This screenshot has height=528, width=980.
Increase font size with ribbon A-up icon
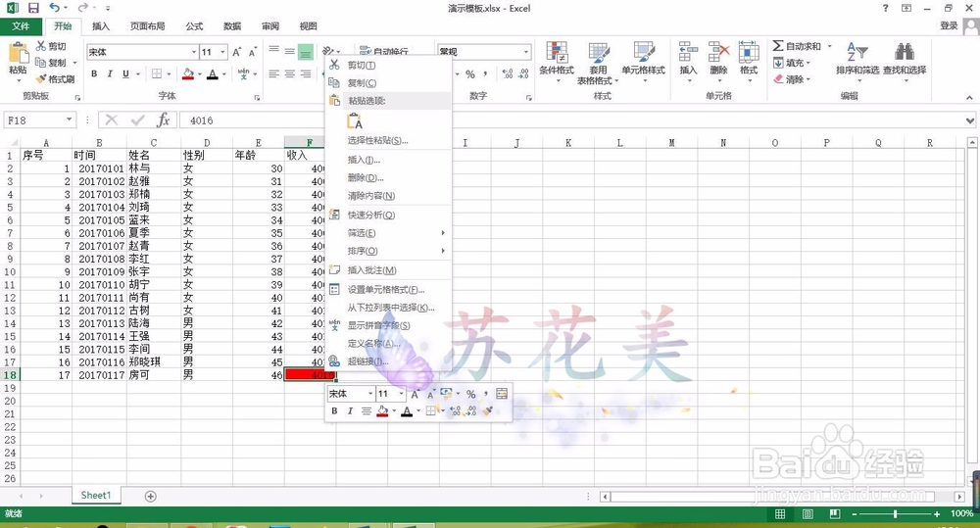tap(237, 52)
